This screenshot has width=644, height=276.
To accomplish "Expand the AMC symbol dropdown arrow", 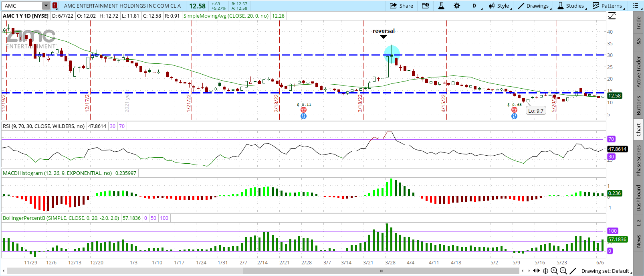I will [x=46, y=6].
